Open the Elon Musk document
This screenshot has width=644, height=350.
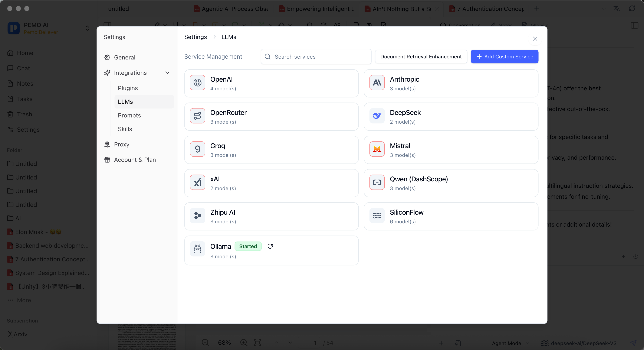34,232
